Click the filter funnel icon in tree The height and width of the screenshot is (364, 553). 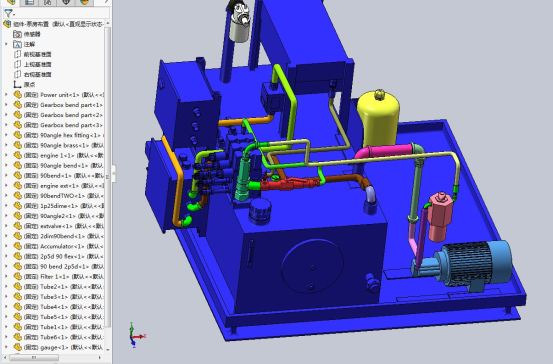(8, 13)
